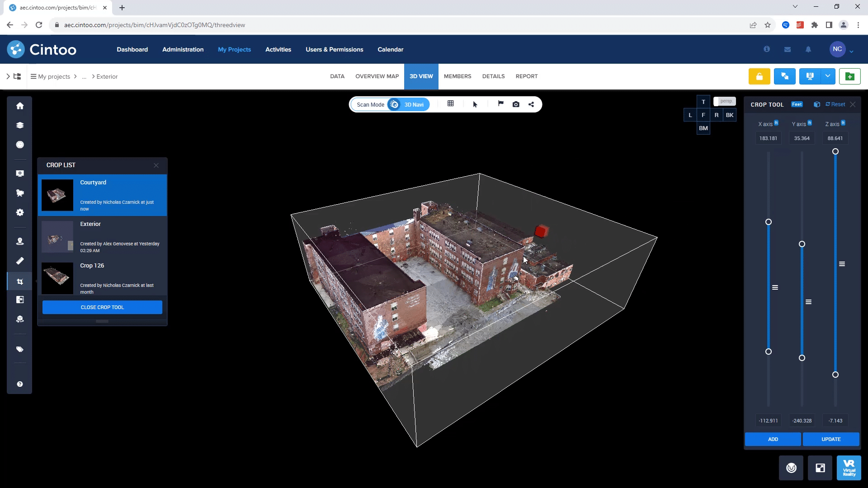Expand the save dropdown arrow button
This screenshot has width=868, height=488.
(827, 76)
